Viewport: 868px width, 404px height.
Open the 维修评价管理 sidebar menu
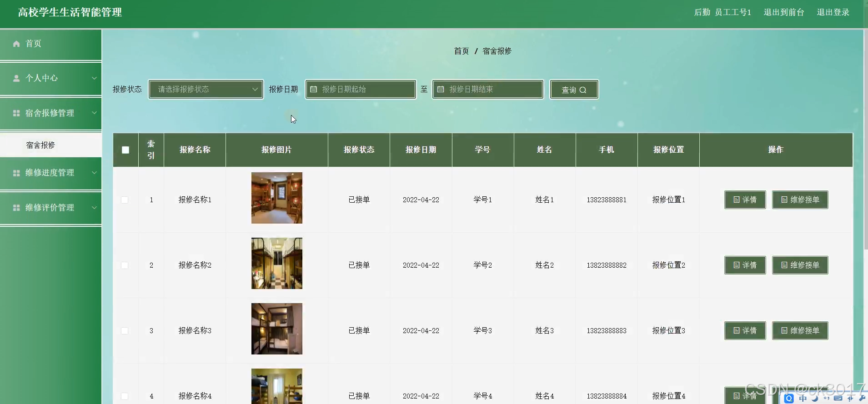click(50, 208)
